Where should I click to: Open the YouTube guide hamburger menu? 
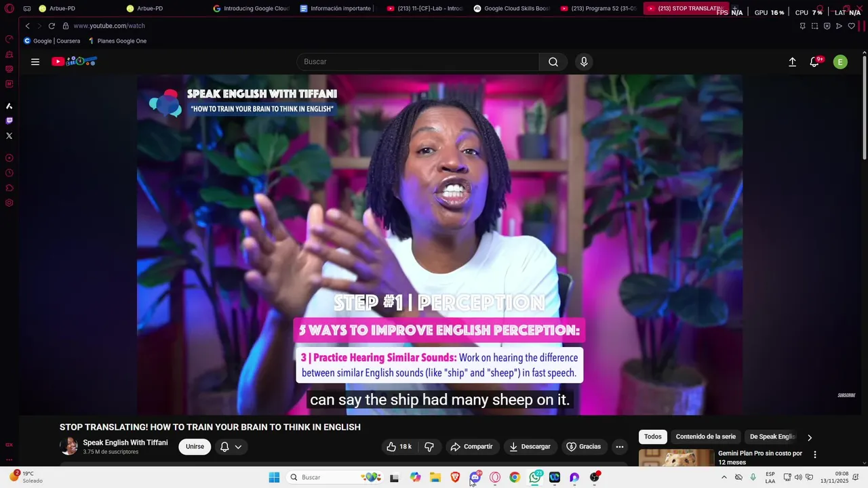pyautogui.click(x=35, y=62)
